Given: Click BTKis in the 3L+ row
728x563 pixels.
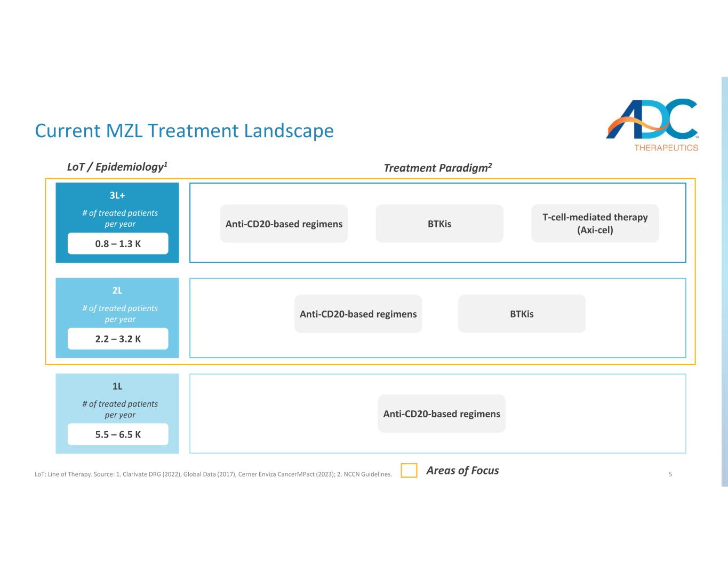Looking at the screenshot, I should 439,224.
